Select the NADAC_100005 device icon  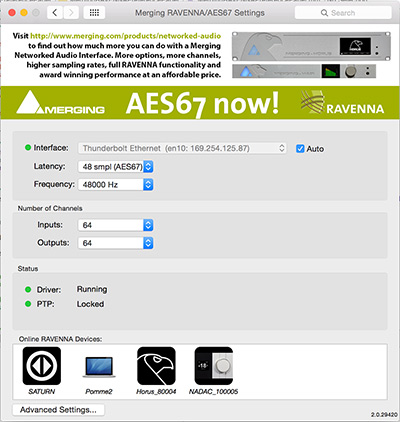coord(214,366)
